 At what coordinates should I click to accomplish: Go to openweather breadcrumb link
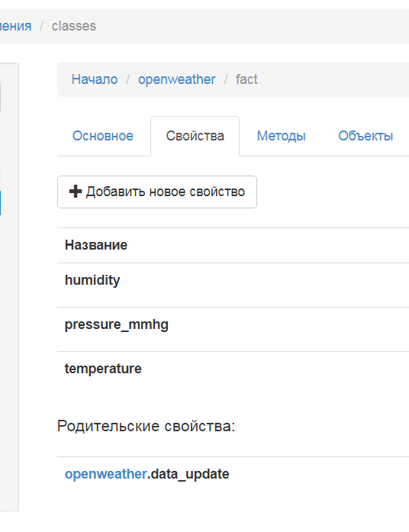(x=176, y=79)
